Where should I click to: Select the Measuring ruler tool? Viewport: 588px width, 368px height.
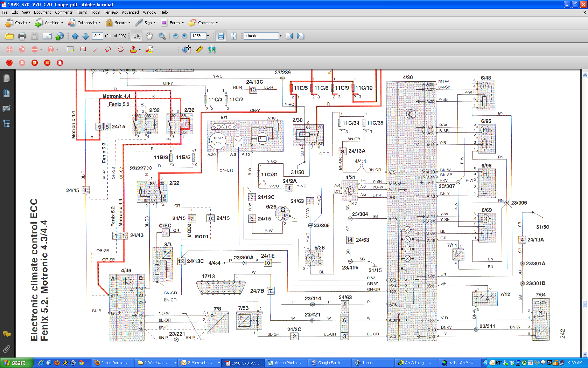(199, 49)
